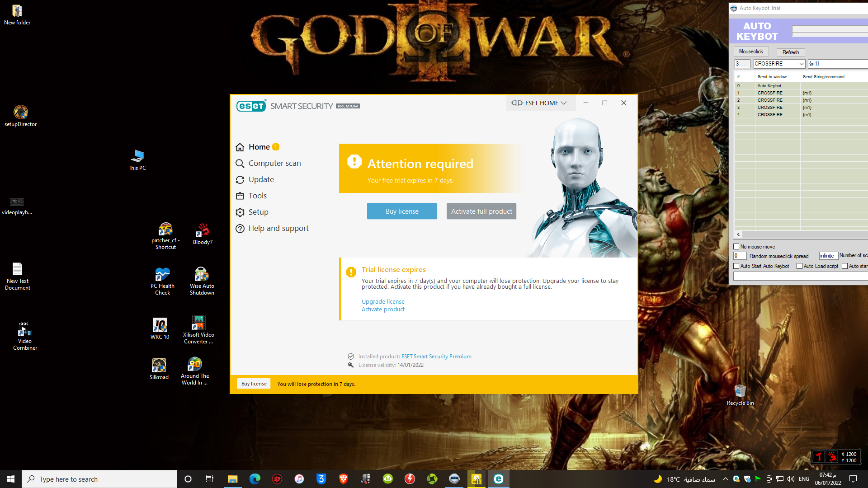Click the ESET logo in title bar
868x488 pixels.
pos(251,106)
